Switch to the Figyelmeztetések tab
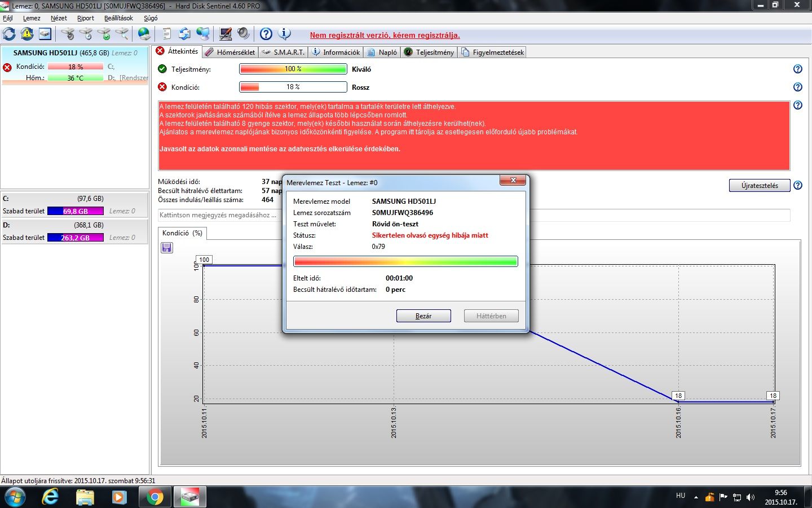 492,52
